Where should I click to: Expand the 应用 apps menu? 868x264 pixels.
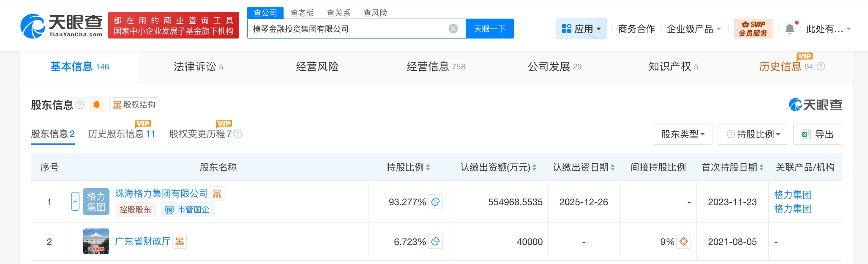click(581, 29)
